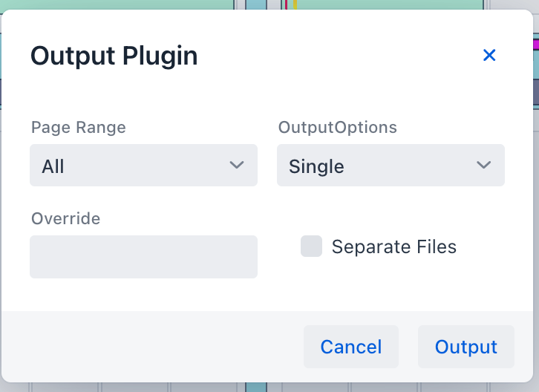Click the Override field label
This screenshot has width=539, height=392.
pos(65,218)
